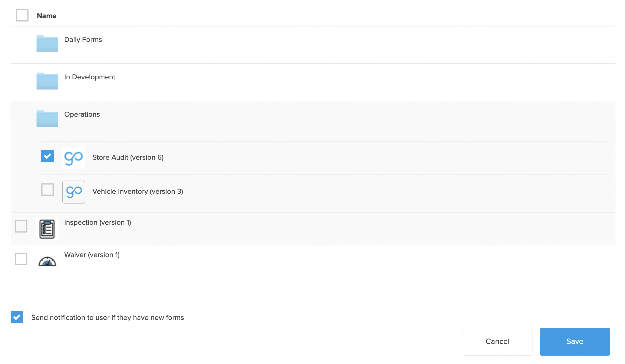This screenshot has height=364, width=625.
Task: Disable the send notification checkbox
Action: pos(17,317)
